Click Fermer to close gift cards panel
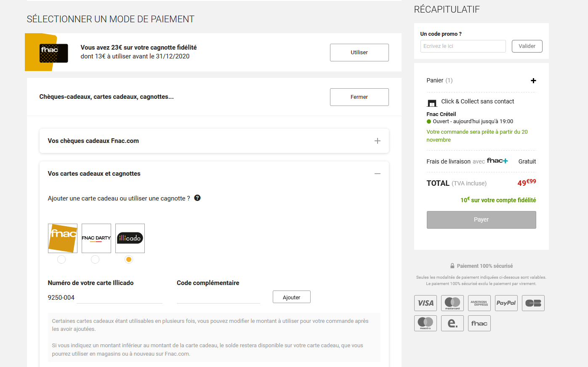The image size is (588, 367). click(359, 97)
